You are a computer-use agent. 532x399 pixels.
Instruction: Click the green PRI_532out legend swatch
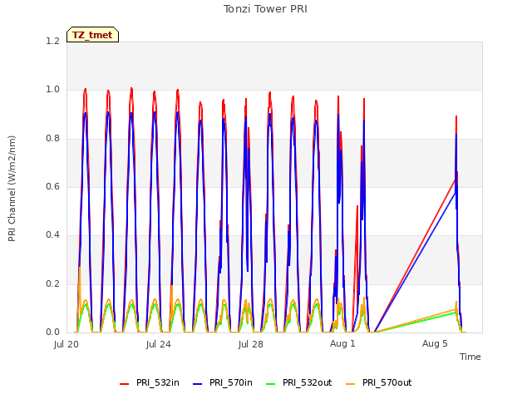click(271, 384)
